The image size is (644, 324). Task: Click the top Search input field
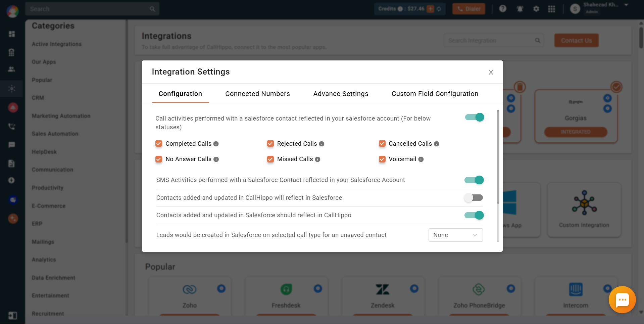[92, 9]
